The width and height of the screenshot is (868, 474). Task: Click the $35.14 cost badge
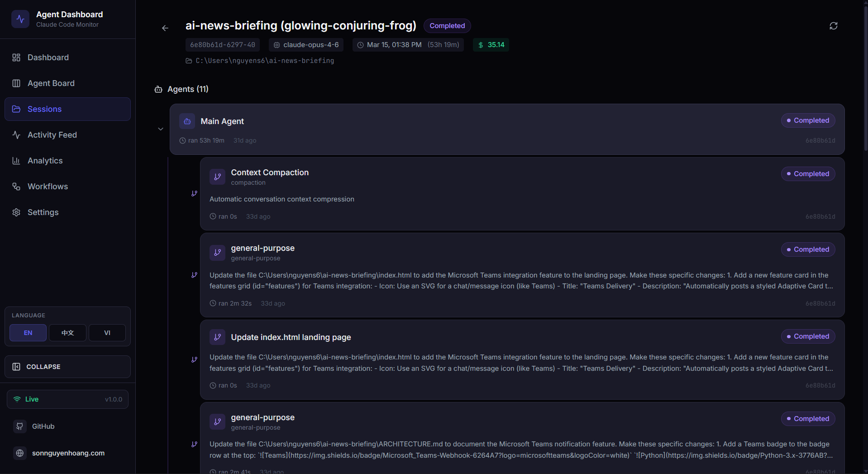(491, 45)
